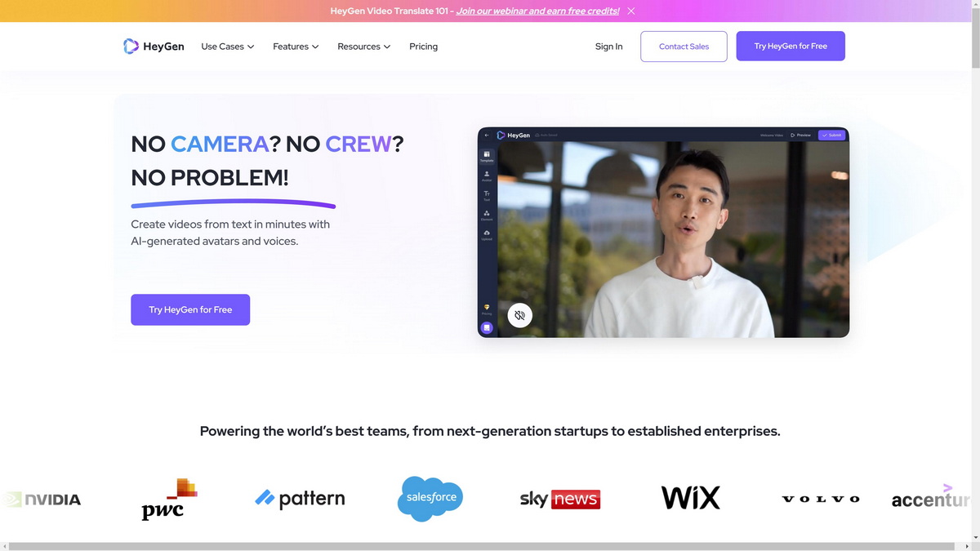Click the Contact Sales button
Viewport: 980px width, 551px height.
pyautogui.click(x=684, y=47)
